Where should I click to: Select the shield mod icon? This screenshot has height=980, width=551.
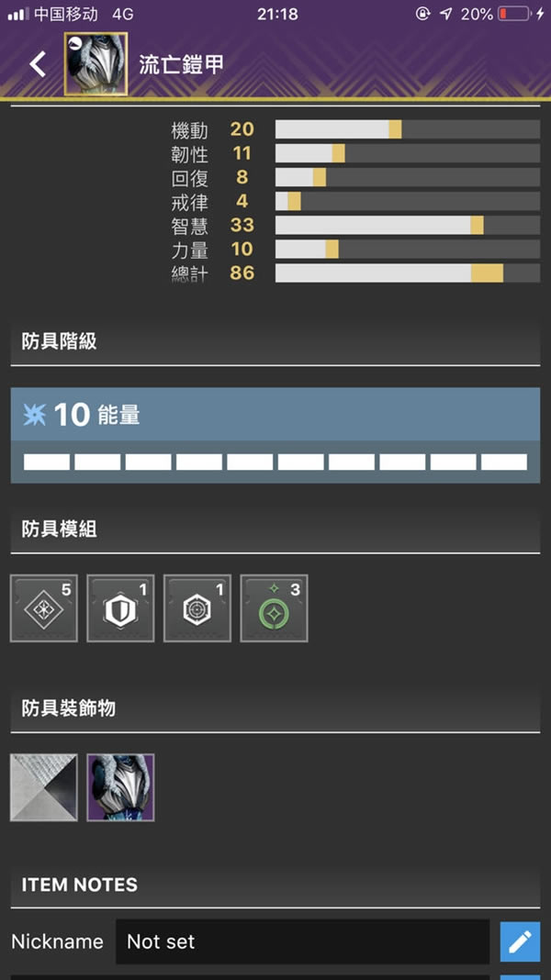pos(120,608)
